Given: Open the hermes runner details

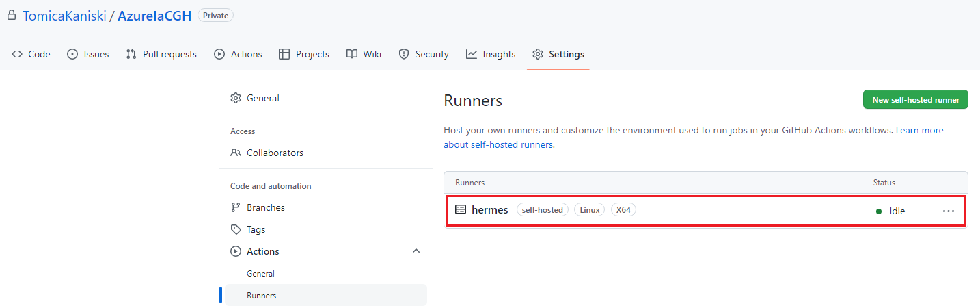Looking at the screenshot, I should point(489,210).
